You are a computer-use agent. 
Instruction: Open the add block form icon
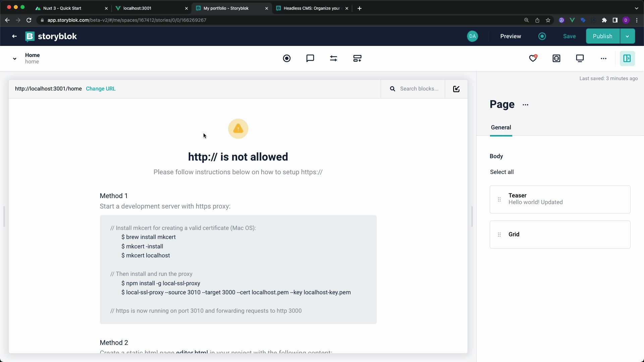(x=357, y=58)
